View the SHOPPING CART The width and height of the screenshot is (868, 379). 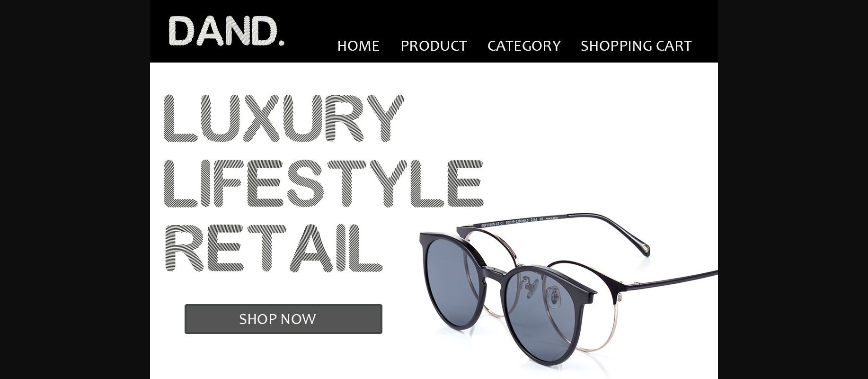[x=636, y=46]
